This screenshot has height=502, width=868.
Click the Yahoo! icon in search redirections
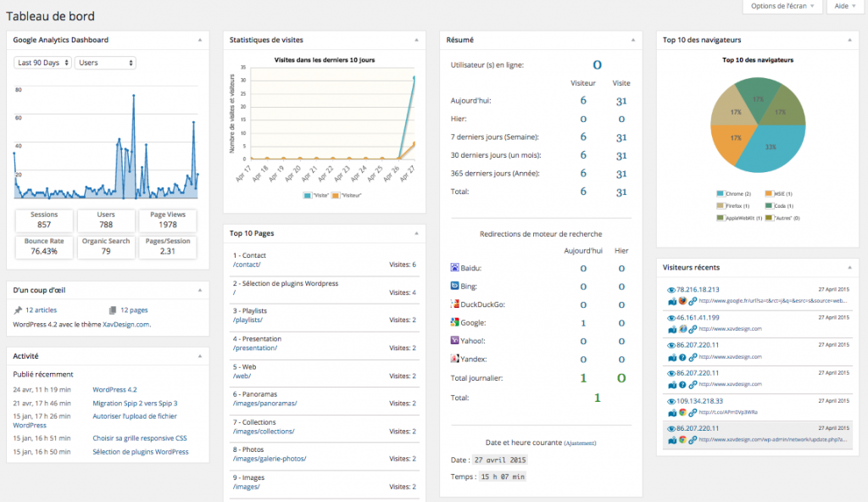coord(454,341)
